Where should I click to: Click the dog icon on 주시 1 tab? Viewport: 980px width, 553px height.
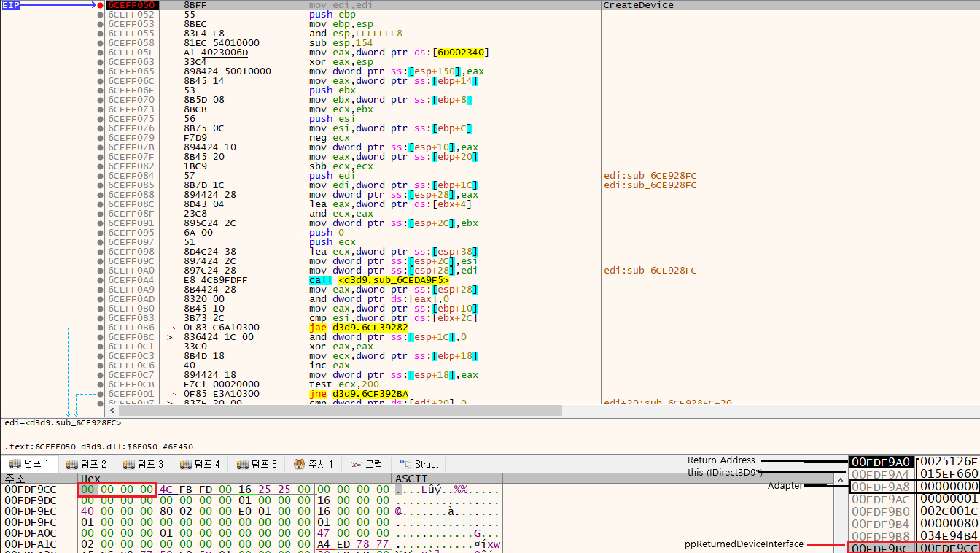299,464
